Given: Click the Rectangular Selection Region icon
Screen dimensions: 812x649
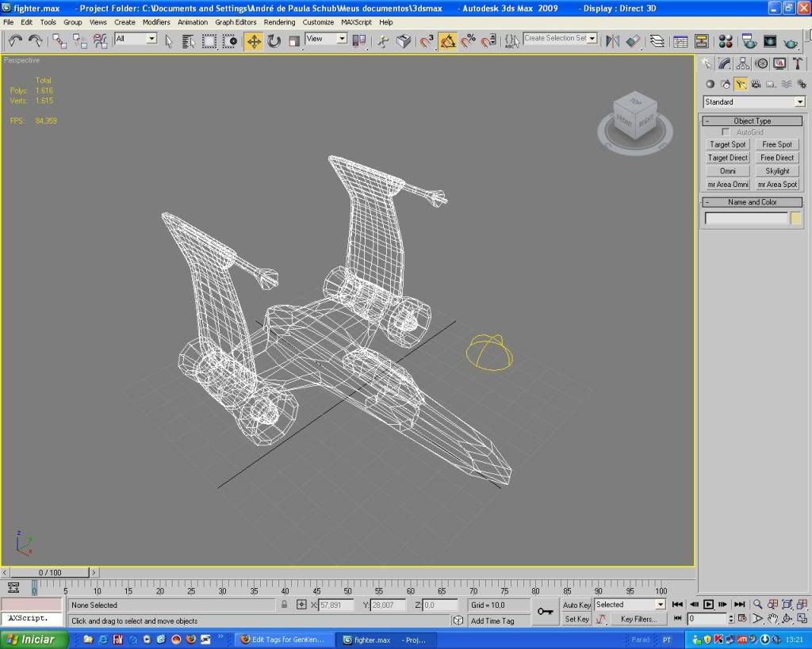Looking at the screenshot, I should (x=209, y=41).
